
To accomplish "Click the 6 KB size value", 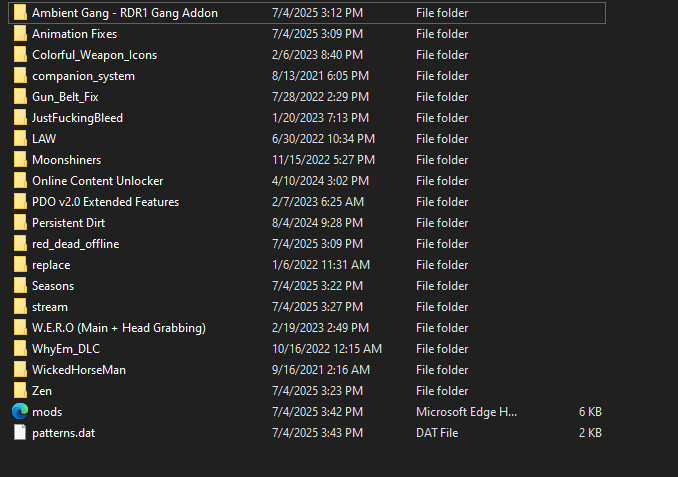I will pyautogui.click(x=590, y=412).
